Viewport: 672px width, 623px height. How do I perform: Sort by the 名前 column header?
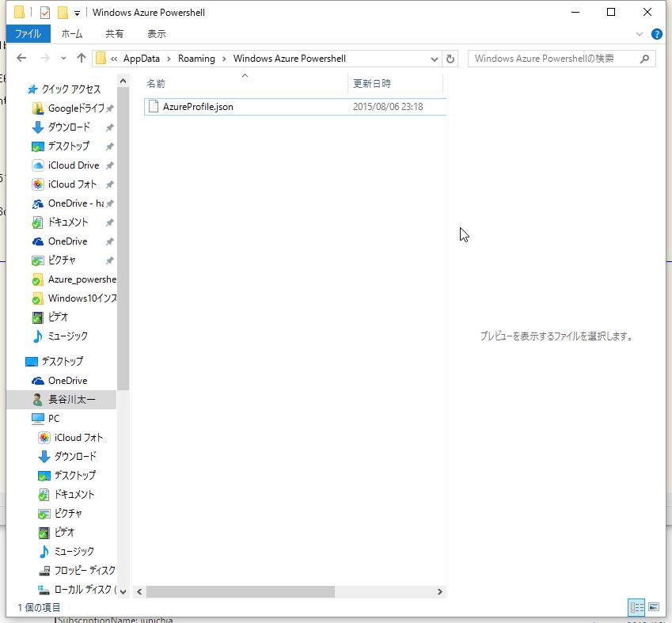click(156, 84)
